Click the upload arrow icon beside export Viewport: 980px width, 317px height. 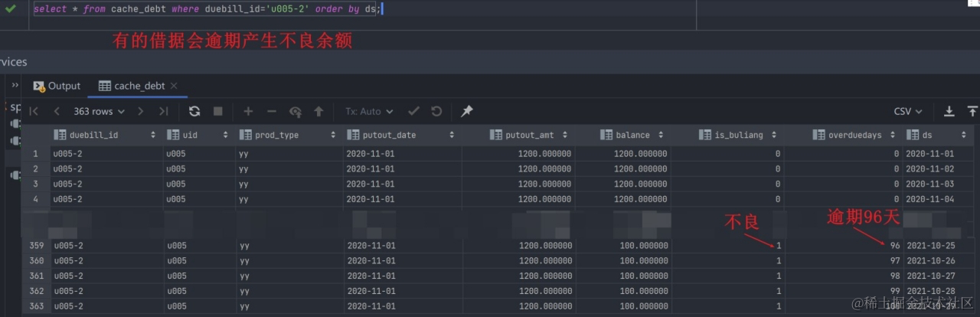(x=972, y=111)
